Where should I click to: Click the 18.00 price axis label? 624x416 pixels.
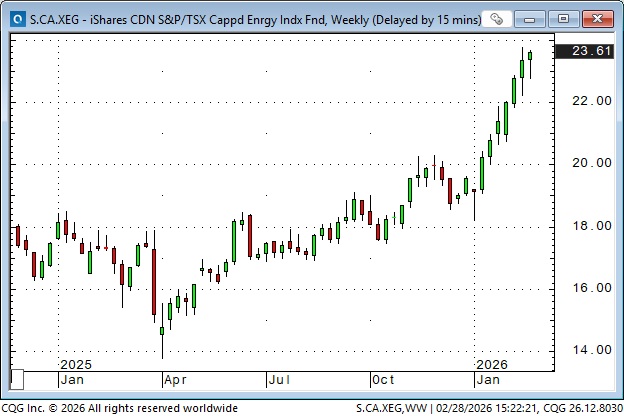pyautogui.click(x=589, y=226)
